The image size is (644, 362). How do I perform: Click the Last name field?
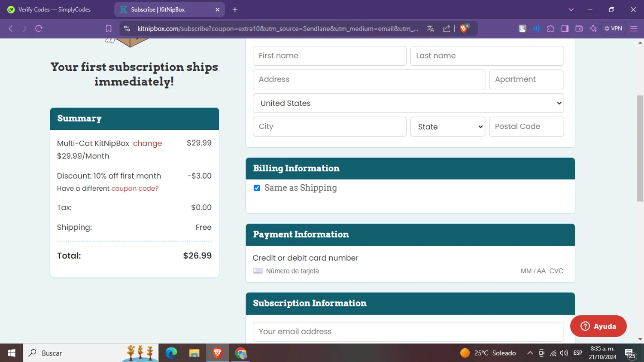point(487,56)
